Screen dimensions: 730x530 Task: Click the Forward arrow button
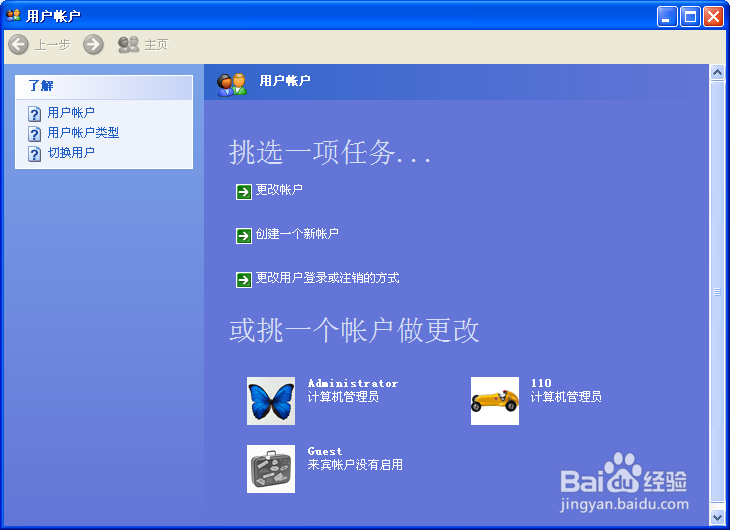[x=94, y=45]
